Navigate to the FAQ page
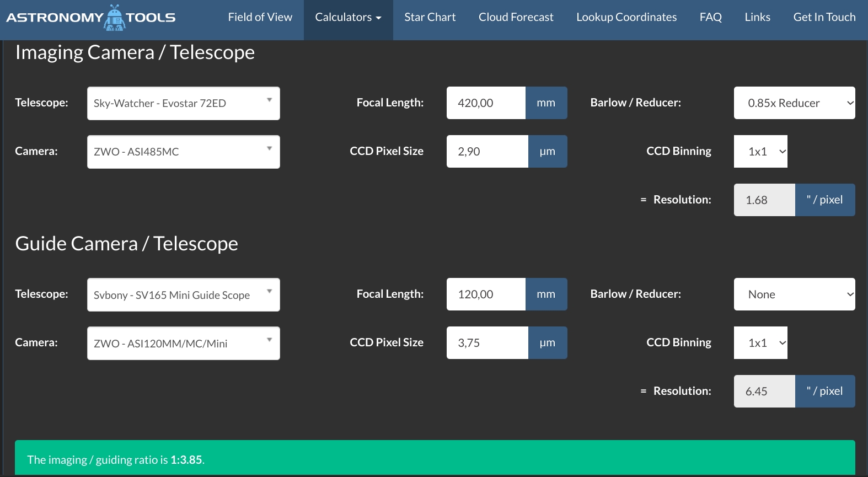The image size is (868, 477). (x=710, y=18)
